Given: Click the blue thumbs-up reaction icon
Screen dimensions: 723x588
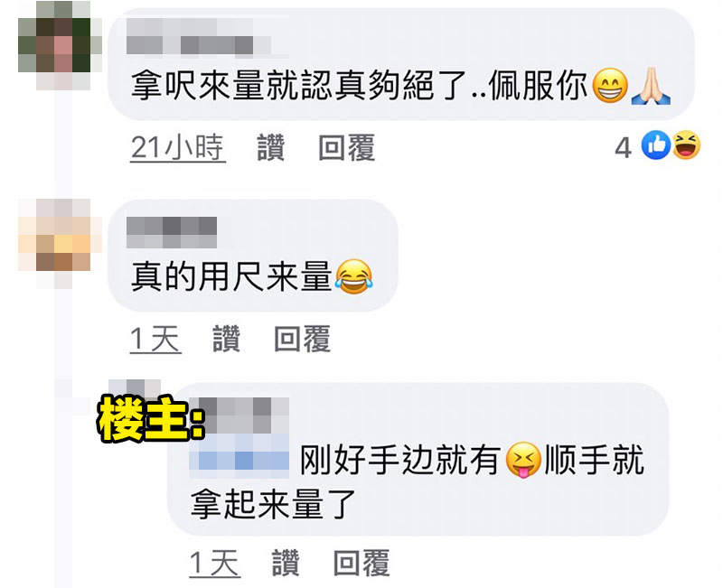Looking at the screenshot, I should (656, 145).
